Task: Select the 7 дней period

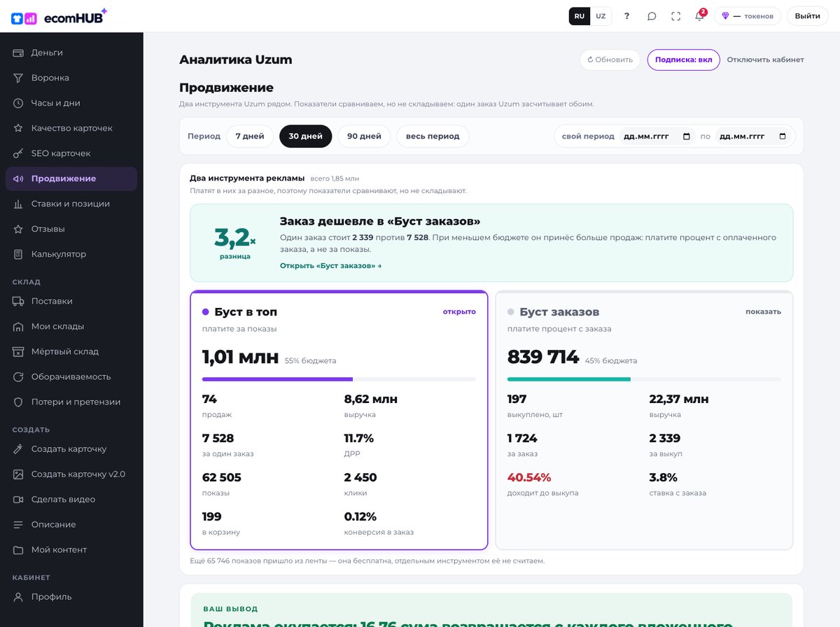Action: tap(250, 136)
